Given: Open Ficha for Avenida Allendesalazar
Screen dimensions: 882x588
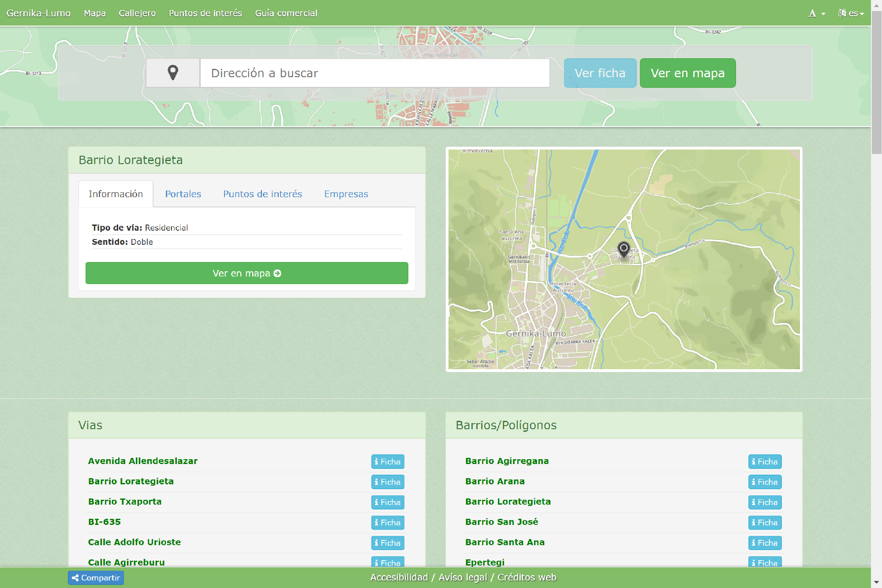Looking at the screenshot, I should coord(387,461).
